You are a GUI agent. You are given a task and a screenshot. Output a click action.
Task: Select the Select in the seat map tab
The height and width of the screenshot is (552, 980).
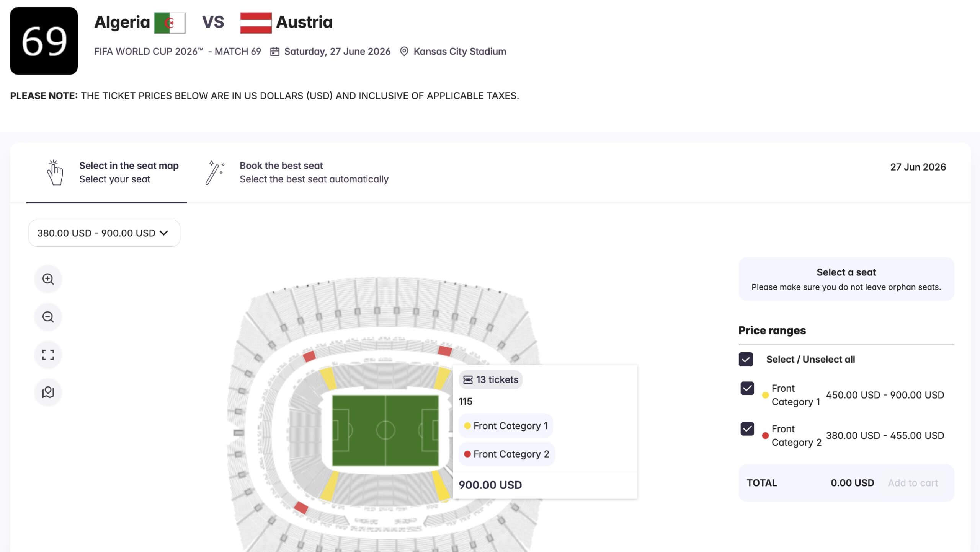point(129,166)
